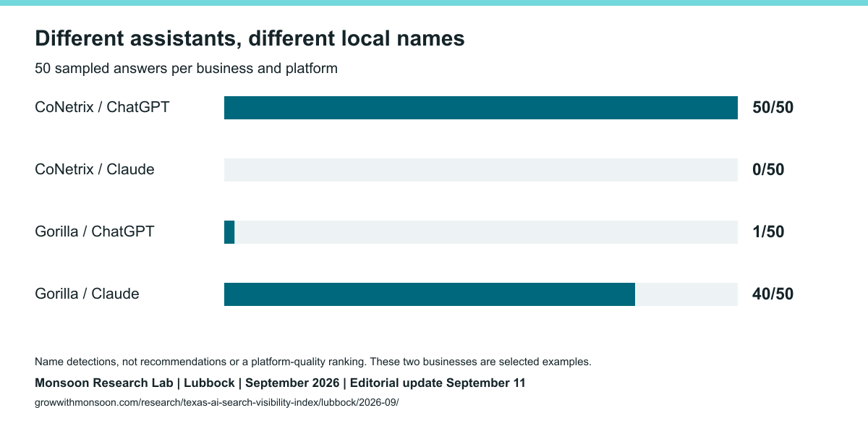Click the '1/50' value label
The height and width of the screenshot is (426, 868).
tap(768, 232)
